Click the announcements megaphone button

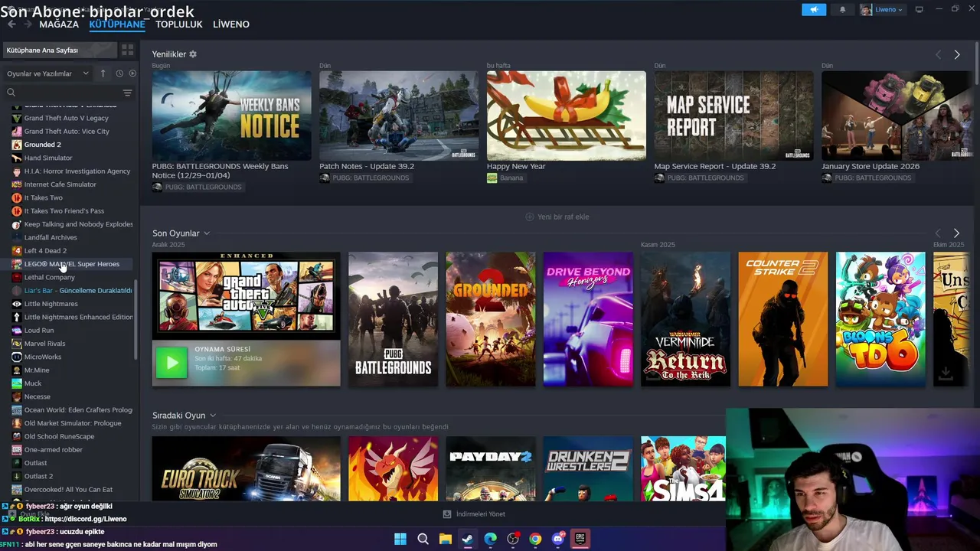[814, 10]
